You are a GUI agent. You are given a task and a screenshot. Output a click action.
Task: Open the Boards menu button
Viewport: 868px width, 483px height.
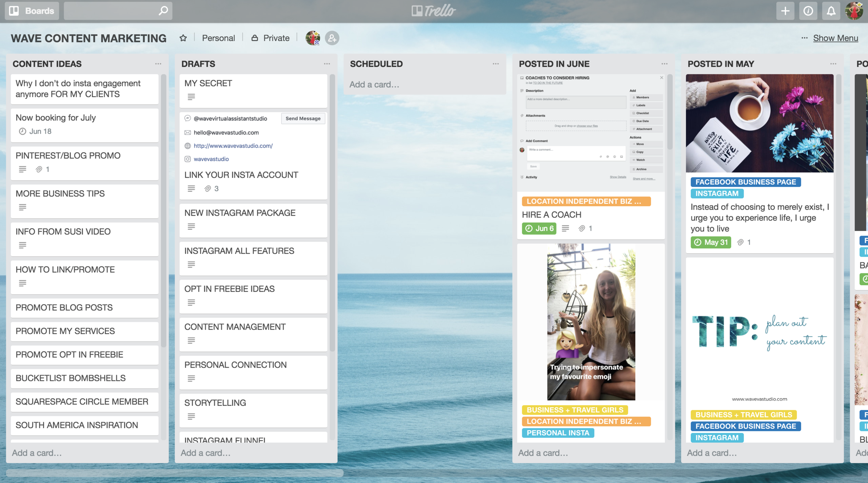click(x=32, y=11)
